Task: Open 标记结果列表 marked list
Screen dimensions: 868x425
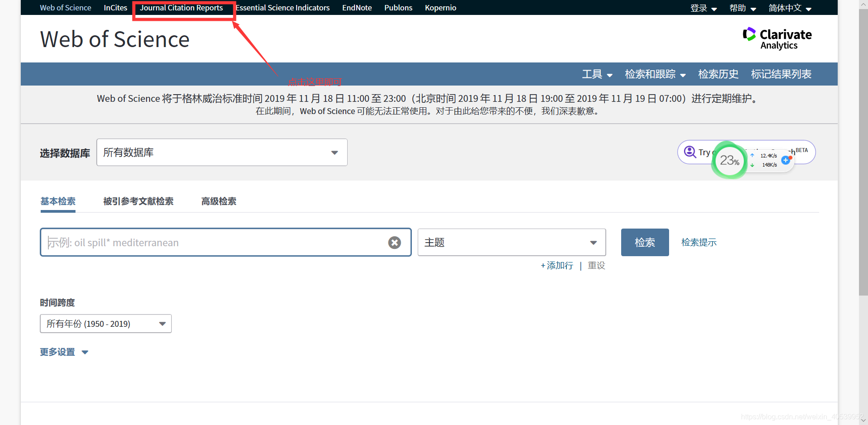Action: pos(781,74)
